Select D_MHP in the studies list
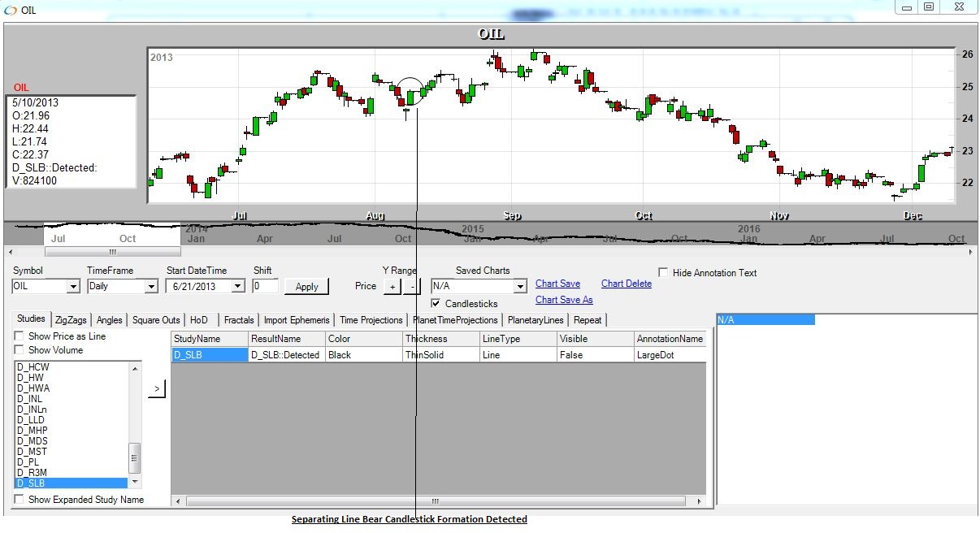This screenshot has height=533, width=980. pyautogui.click(x=33, y=431)
